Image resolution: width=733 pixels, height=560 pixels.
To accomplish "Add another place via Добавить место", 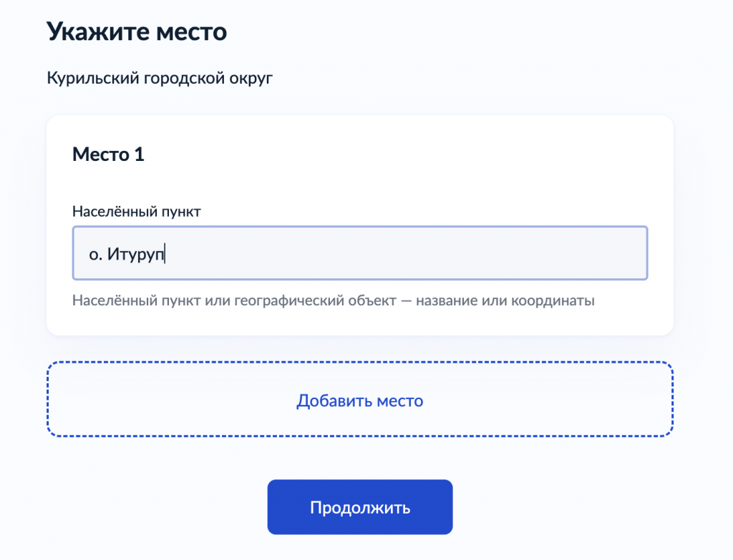I will (x=360, y=401).
